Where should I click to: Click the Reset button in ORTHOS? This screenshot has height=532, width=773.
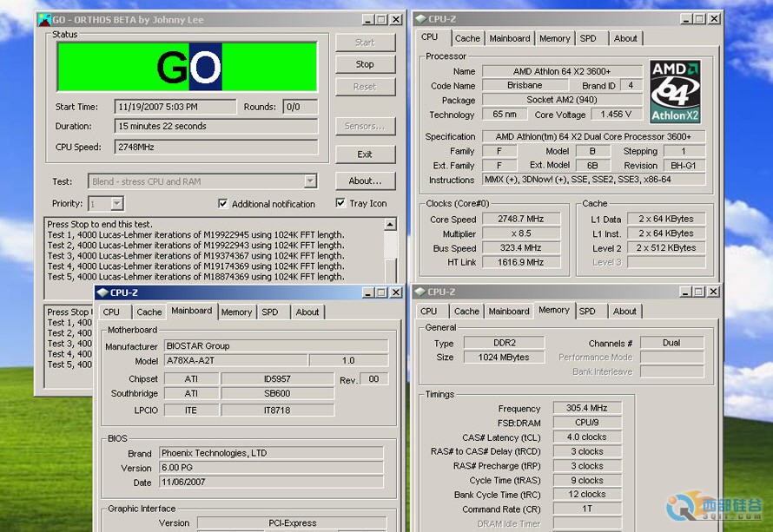(x=365, y=87)
